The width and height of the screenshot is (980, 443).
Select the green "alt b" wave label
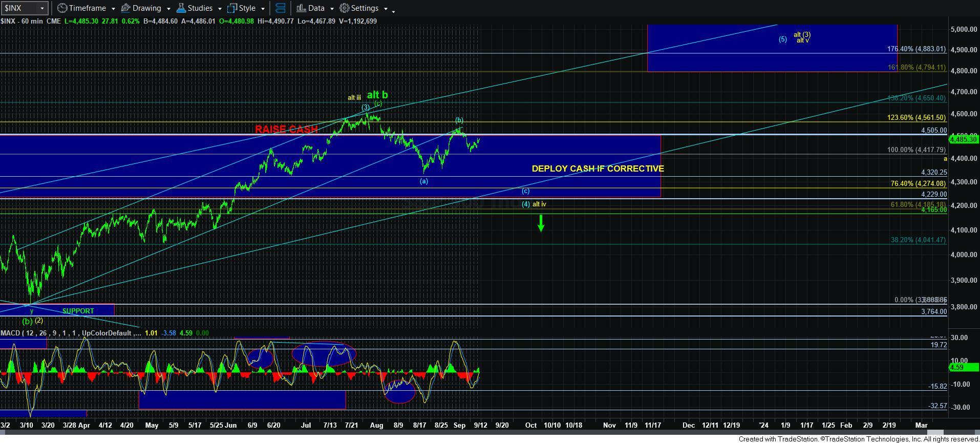point(377,95)
